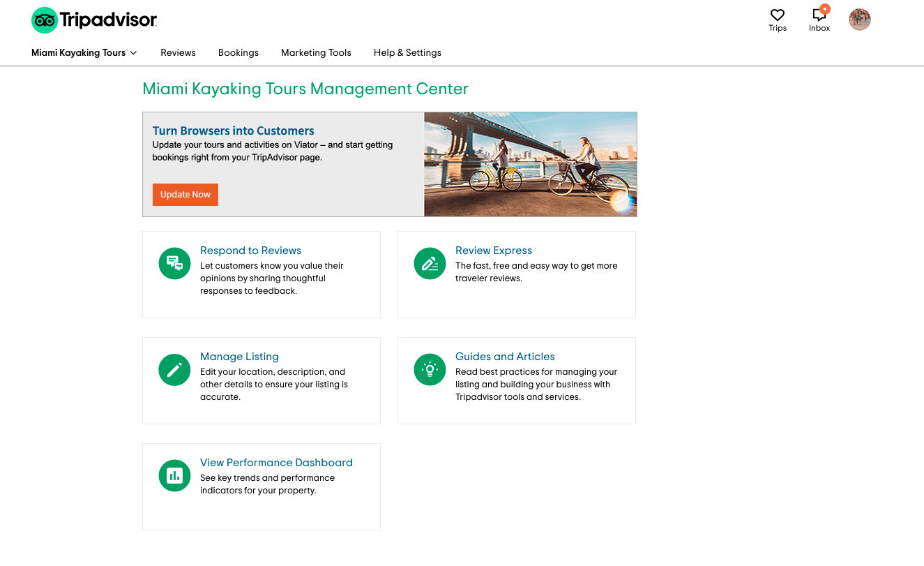
Task: Click 'Let customers know you value their' text
Action: [x=272, y=266]
